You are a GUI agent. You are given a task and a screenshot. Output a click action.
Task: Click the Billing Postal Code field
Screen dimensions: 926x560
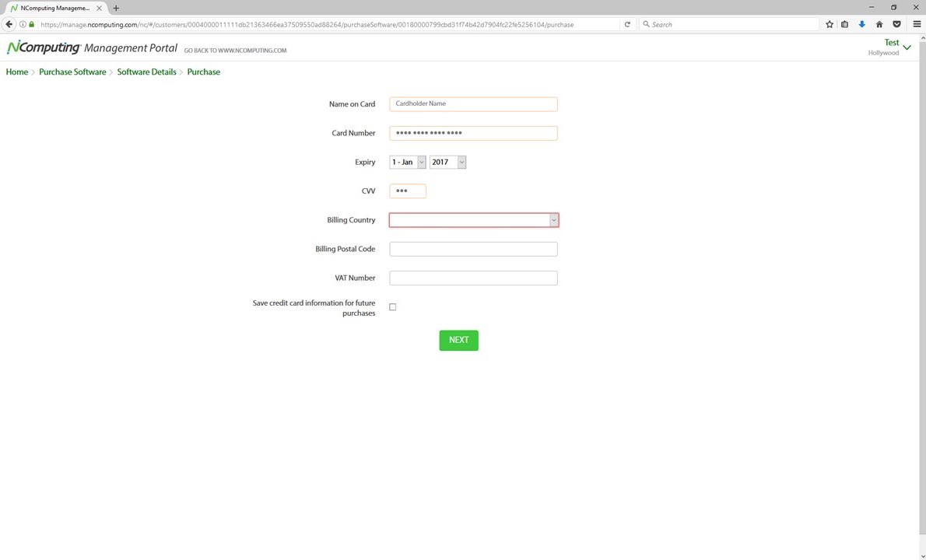[474, 249]
